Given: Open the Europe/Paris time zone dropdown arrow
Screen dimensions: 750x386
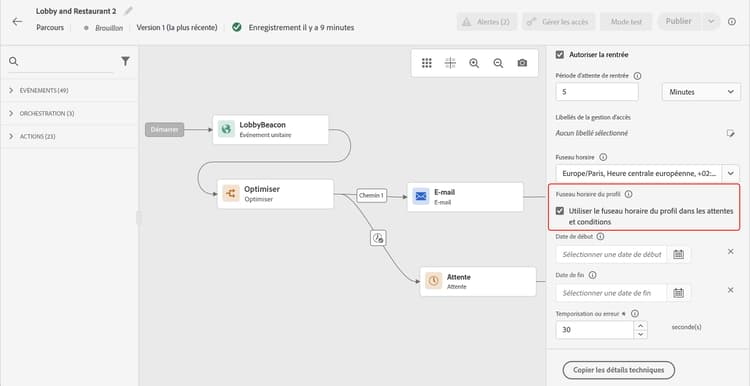Looking at the screenshot, I should (730, 173).
